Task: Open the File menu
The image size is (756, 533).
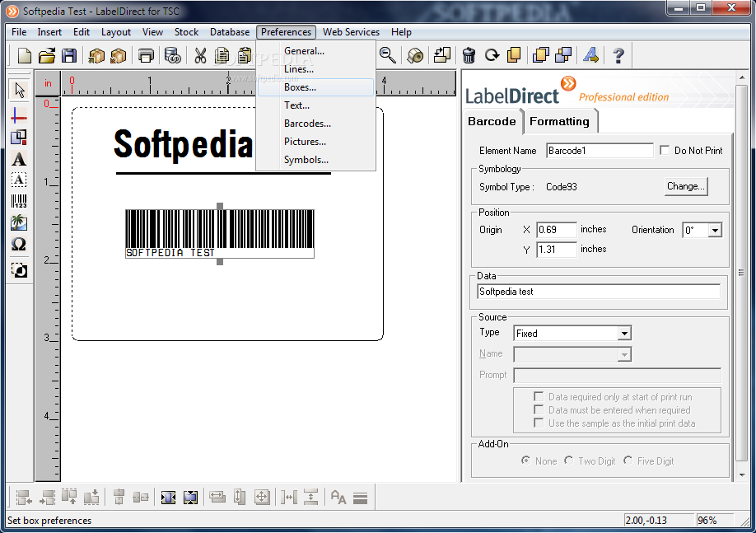Action: (x=19, y=32)
